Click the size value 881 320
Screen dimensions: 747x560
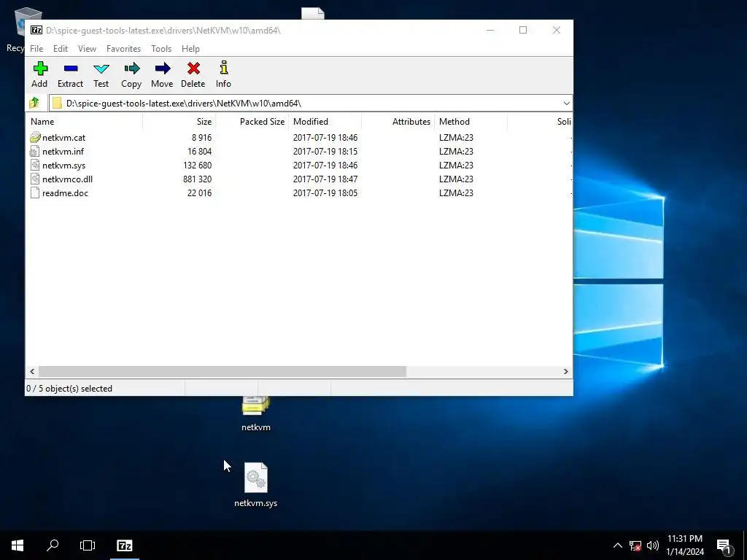click(197, 179)
